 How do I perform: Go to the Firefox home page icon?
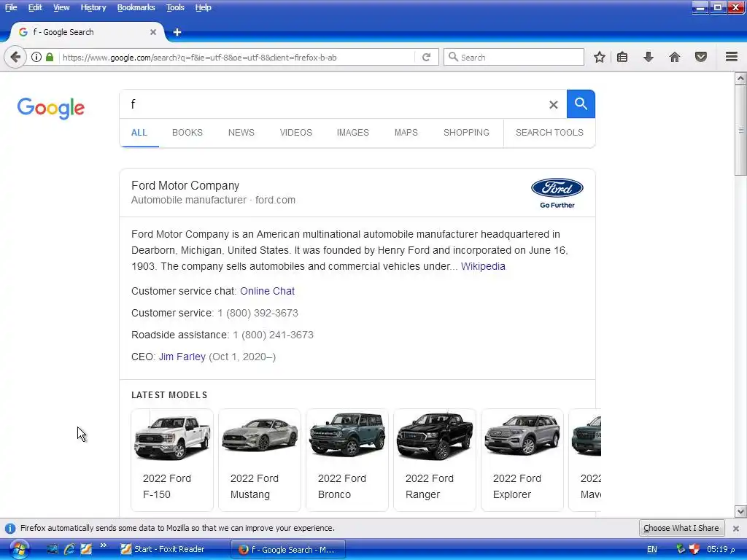pos(675,57)
